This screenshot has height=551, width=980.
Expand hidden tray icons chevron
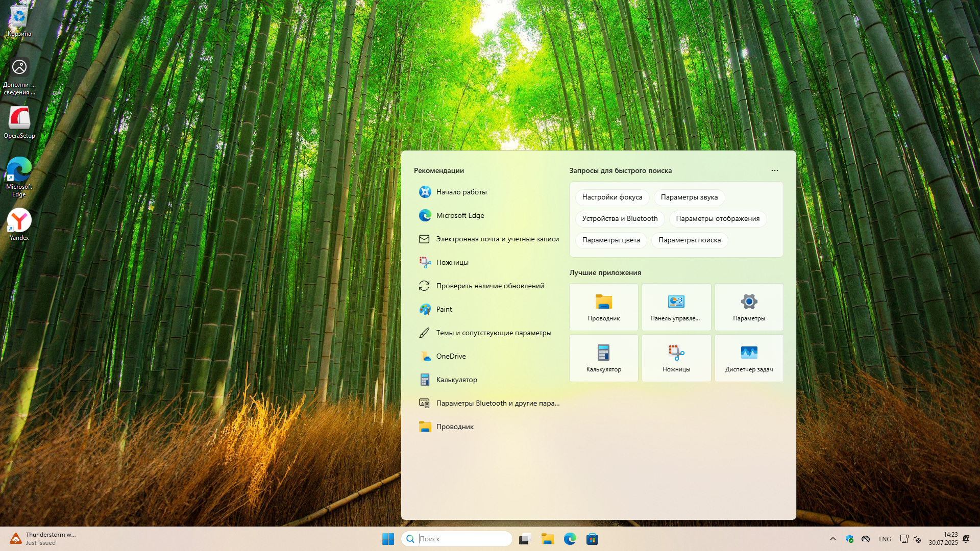[832, 539]
